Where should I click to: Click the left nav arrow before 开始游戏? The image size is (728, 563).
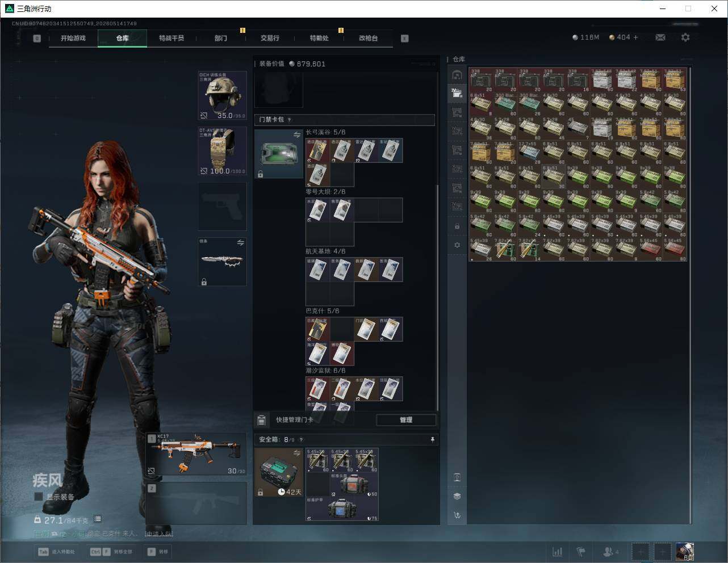click(37, 39)
